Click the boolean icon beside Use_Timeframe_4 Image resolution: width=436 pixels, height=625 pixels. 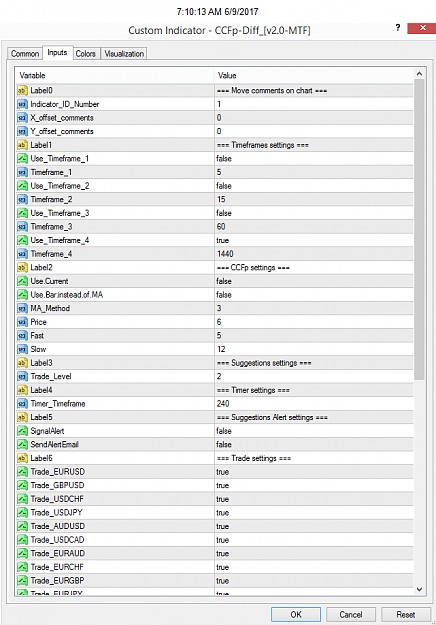(x=22, y=240)
